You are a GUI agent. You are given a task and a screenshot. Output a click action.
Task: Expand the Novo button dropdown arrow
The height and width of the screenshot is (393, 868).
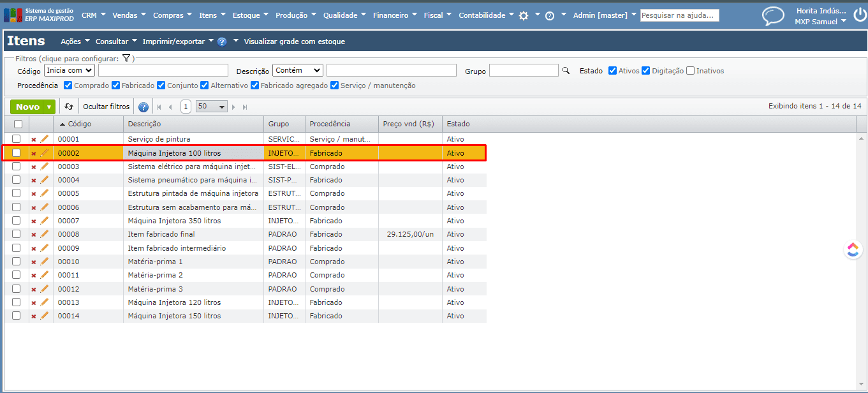(49, 107)
